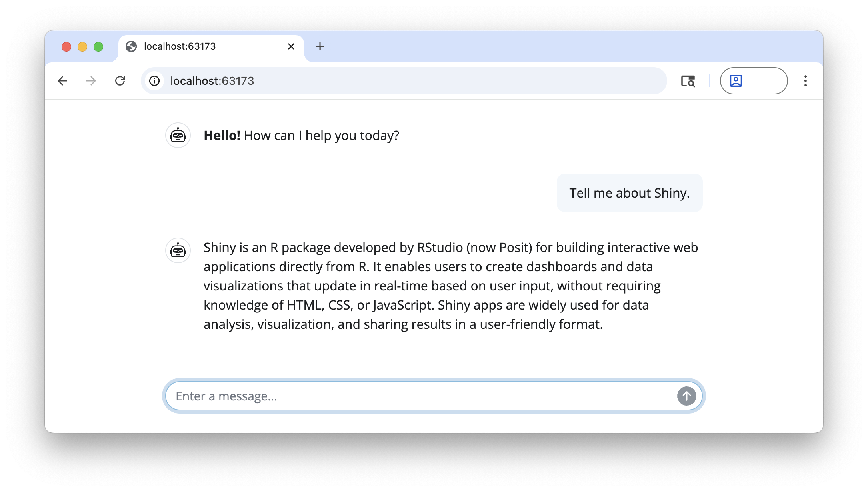Screen dimensions: 868x492
Task: Open the Google Lens search icon
Action: tap(688, 81)
